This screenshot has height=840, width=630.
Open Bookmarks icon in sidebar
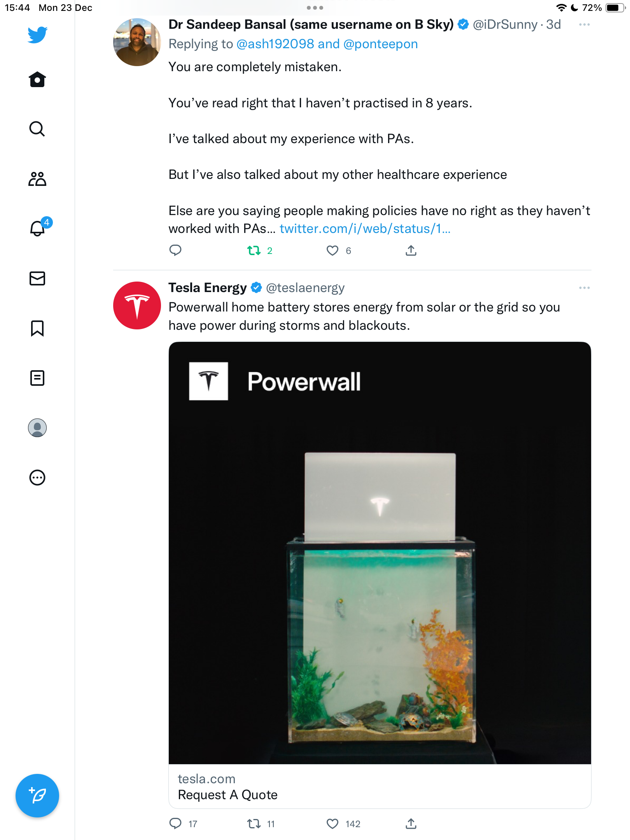[37, 328]
